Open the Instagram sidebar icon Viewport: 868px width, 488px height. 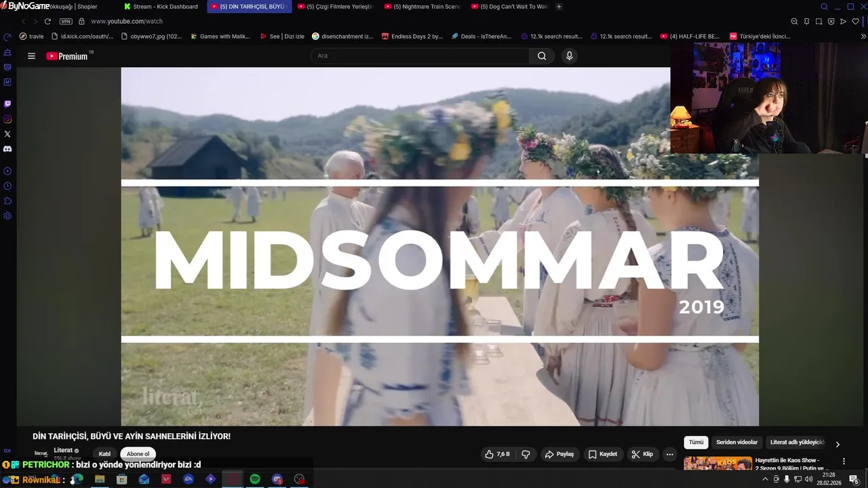(x=7, y=119)
